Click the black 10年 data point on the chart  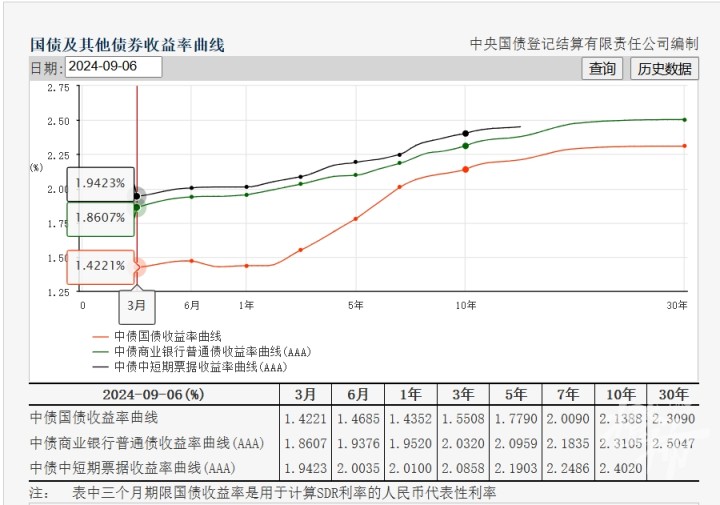(x=466, y=134)
